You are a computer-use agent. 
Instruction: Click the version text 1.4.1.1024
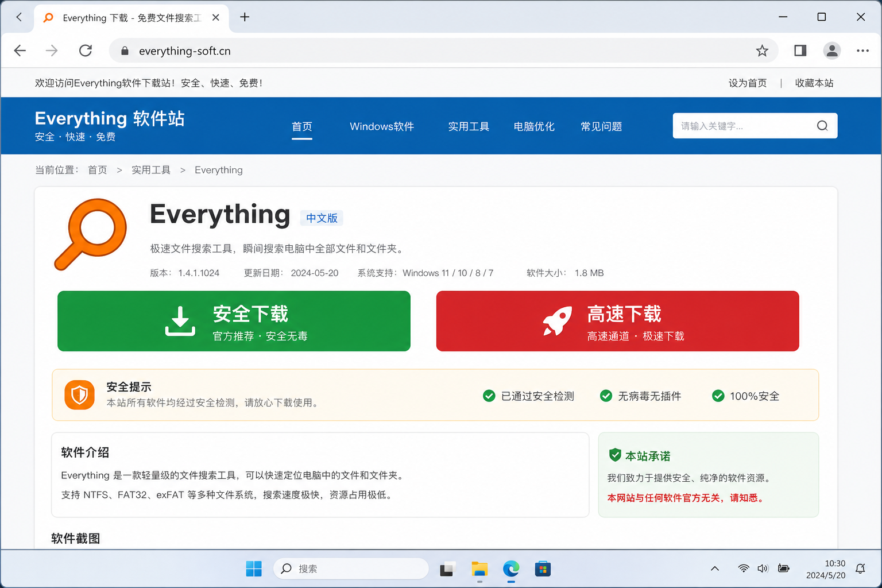pos(199,273)
